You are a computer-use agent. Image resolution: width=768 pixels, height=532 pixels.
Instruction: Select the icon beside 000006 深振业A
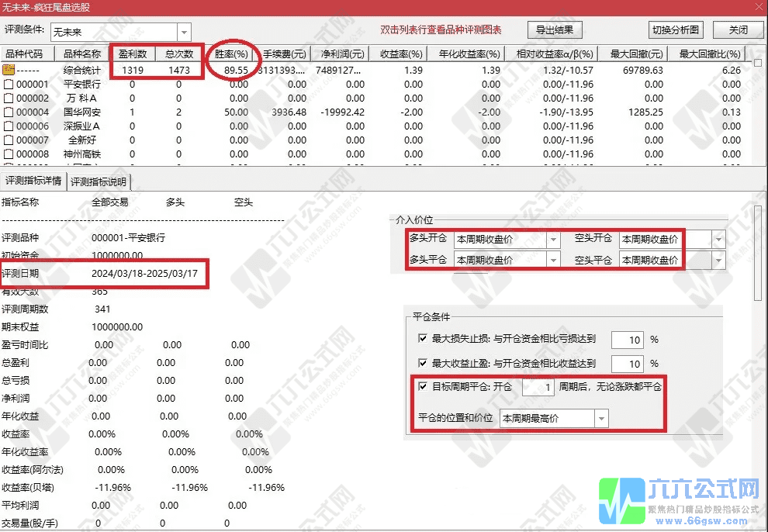(9, 126)
